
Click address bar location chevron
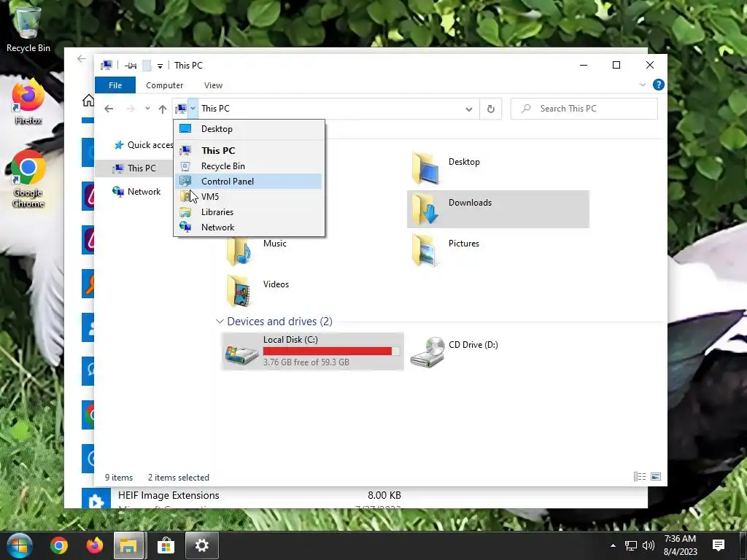click(x=193, y=109)
